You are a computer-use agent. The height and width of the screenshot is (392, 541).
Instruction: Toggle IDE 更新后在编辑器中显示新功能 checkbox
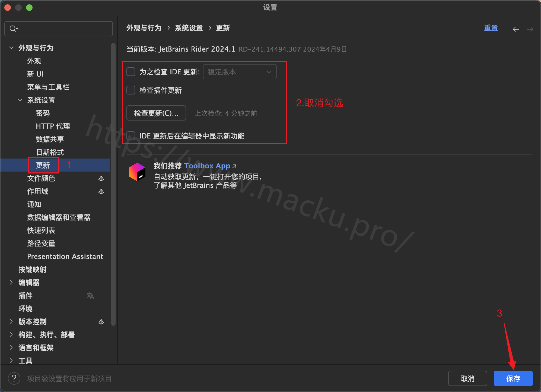(x=131, y=136)
